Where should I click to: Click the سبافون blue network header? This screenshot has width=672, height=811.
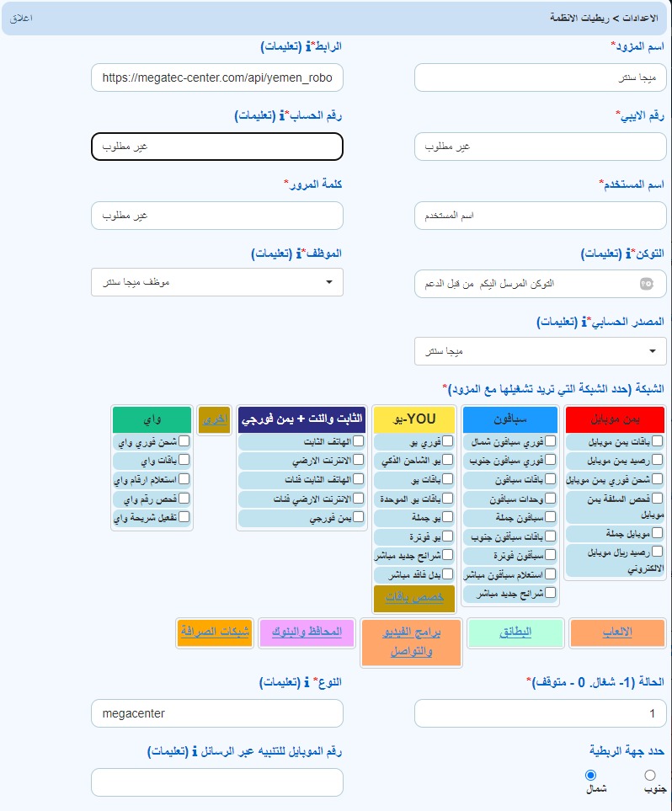tap(510, 419)
